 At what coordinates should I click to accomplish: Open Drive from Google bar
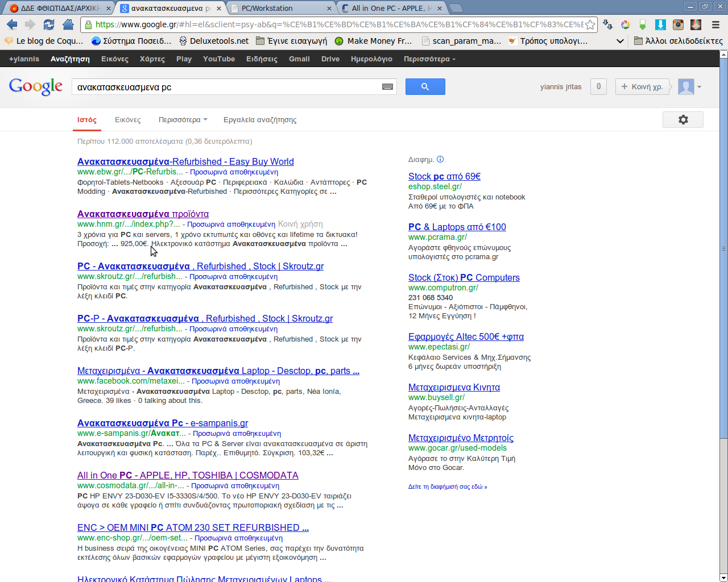(330, 59)
